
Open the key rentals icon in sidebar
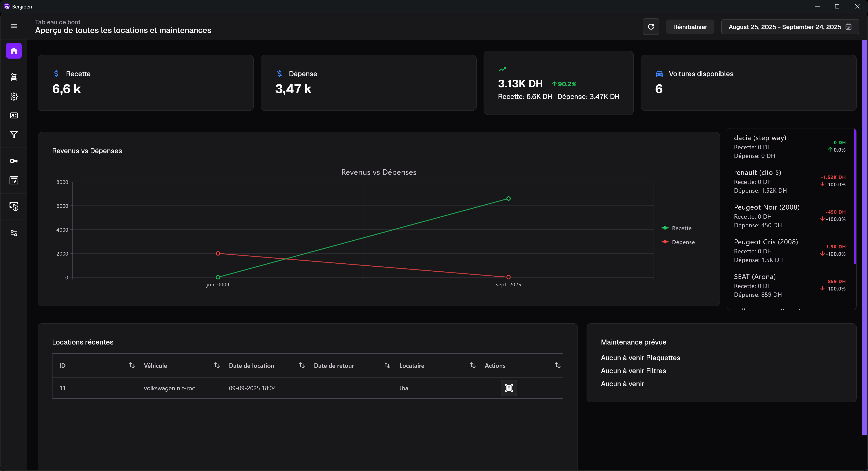13,161
